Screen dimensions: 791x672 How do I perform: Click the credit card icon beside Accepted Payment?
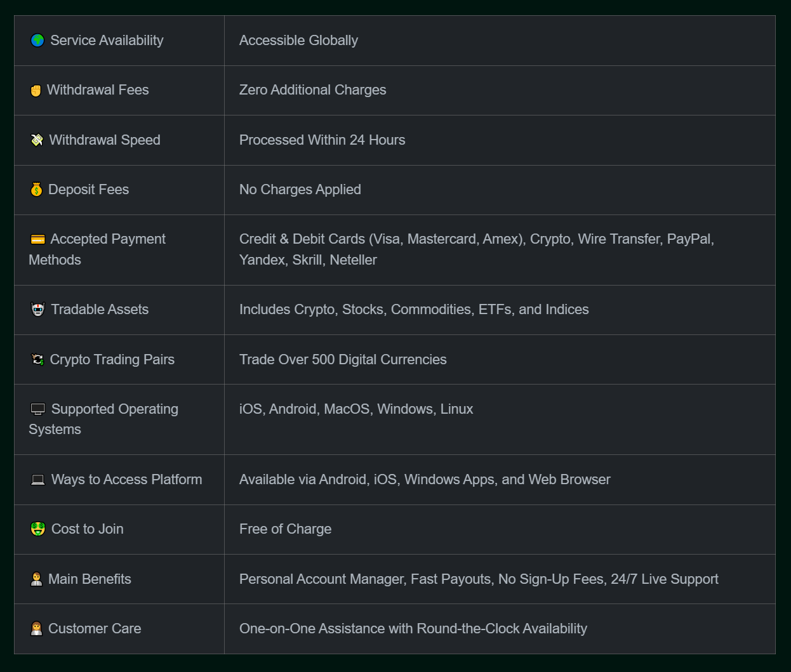point(38,239)
